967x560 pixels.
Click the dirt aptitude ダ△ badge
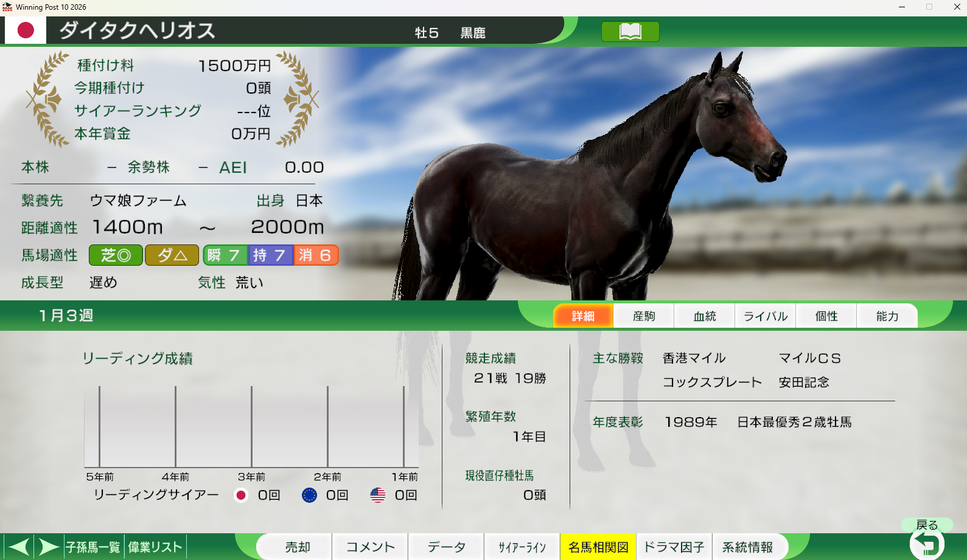click(x=172, y=255)
